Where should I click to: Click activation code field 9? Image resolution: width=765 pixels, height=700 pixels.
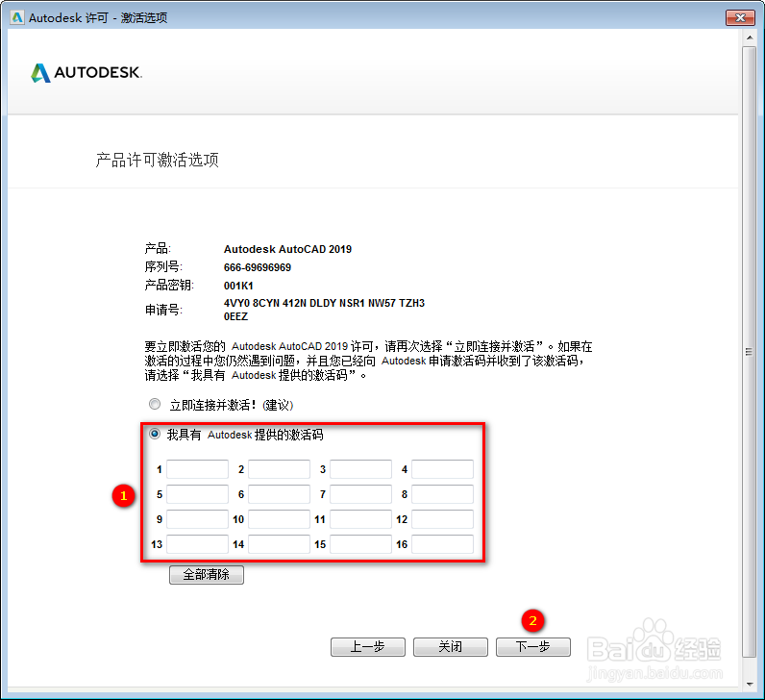tap(197, 519)
